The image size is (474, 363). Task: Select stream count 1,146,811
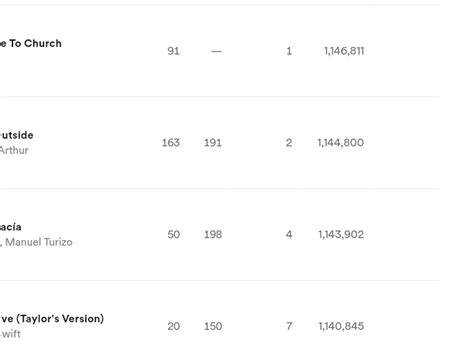tap(344, 51)
